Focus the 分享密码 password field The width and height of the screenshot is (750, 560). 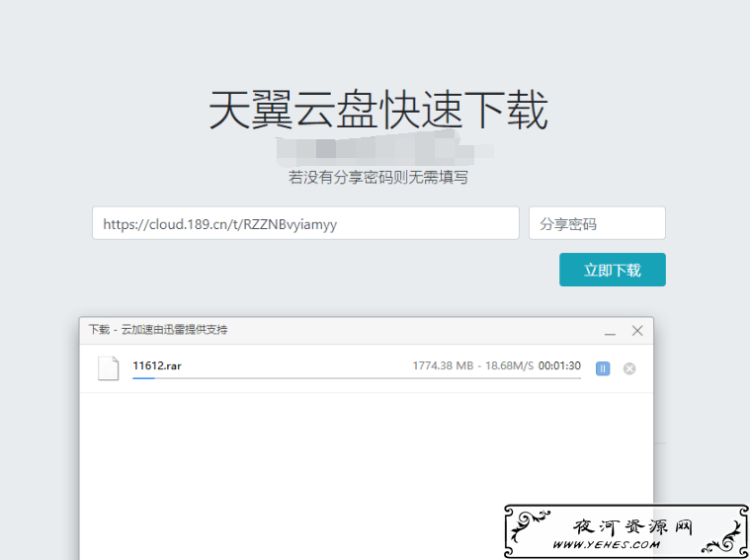pyautogui.click(x=597, y=223)
